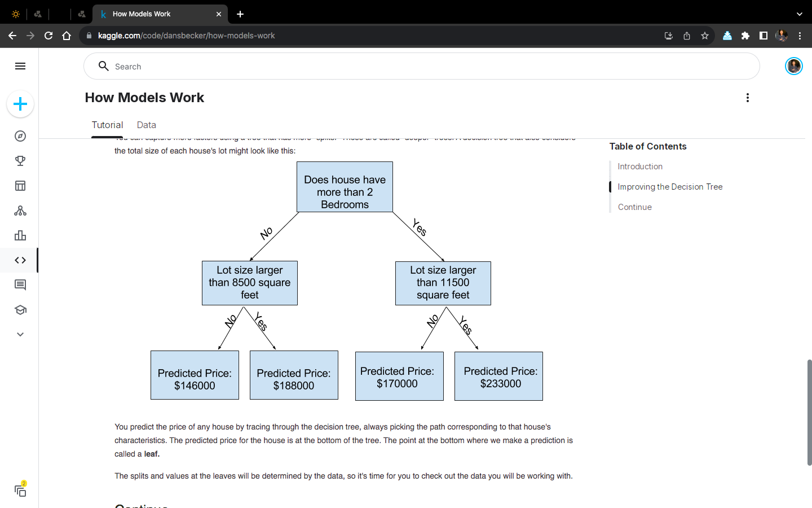The image size is (812, 508).
Task: Open active events icon with badge 2
Action: (x=20, y=490)
